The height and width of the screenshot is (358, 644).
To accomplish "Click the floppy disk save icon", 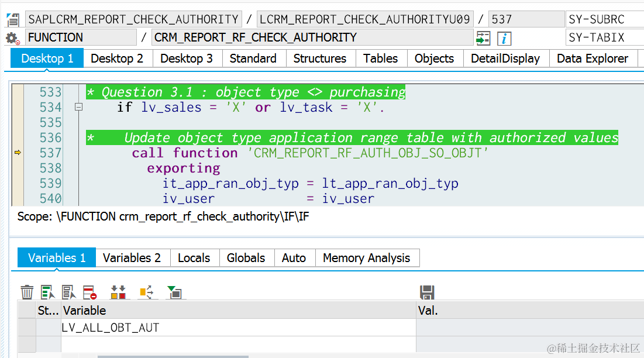I will (x=427, y=292).
